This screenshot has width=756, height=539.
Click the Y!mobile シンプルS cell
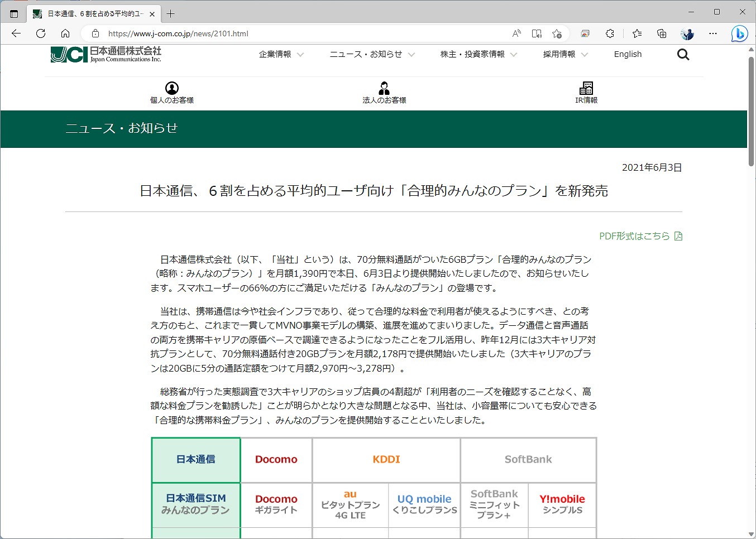562,504
